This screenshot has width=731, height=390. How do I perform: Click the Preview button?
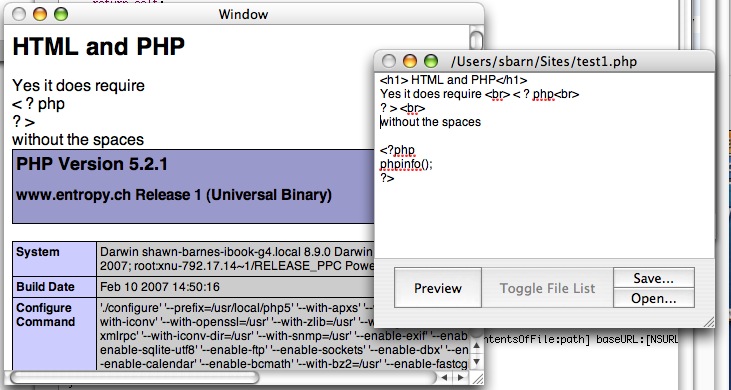click(x=438, y=288)
